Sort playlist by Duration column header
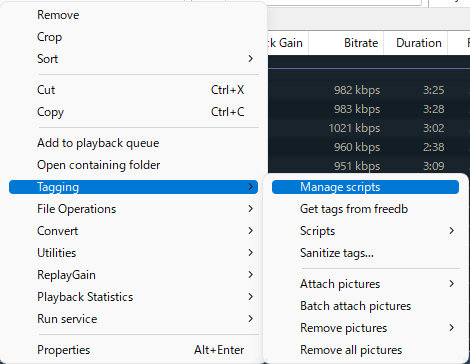The width and height of the screenshot is (470, 364). tap(415, 43)
